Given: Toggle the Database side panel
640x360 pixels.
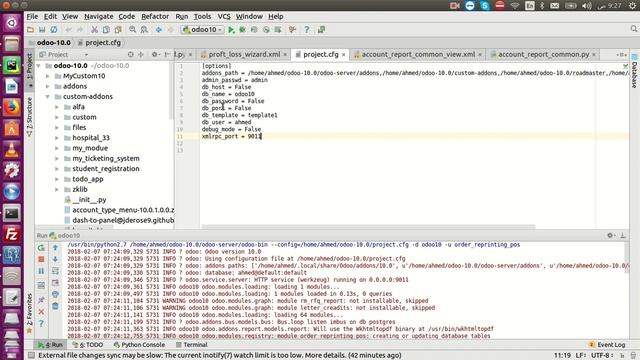Looking at the screenshot, I should pos(634,72).
